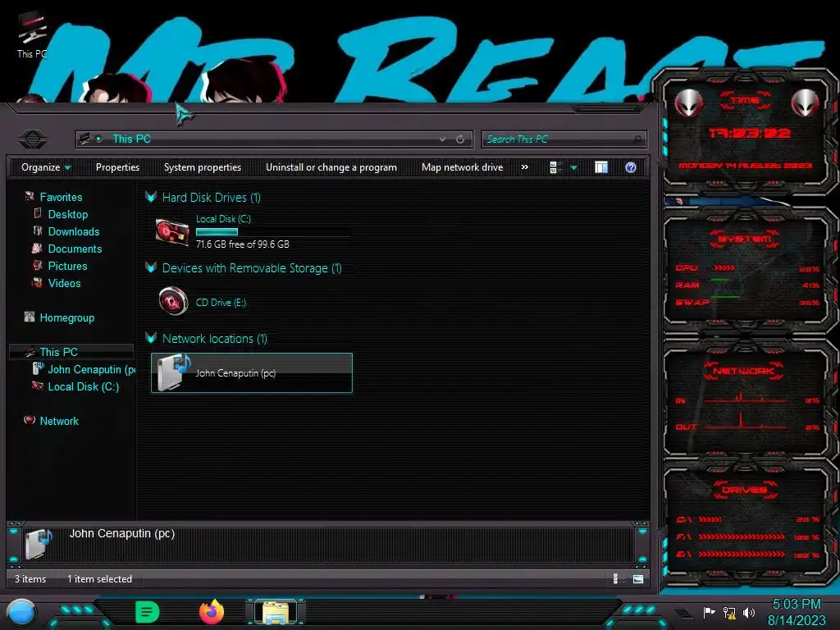Click Uninstall or change a program
The height and width of the screenshot is (630, 840).
coord(331,167)
